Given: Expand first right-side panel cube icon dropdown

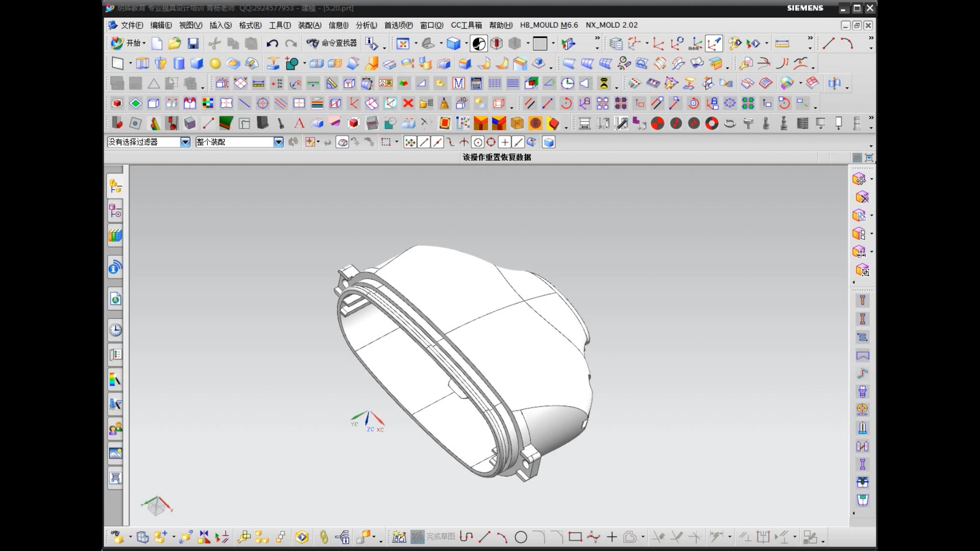Looking at the screenshot, I should pos(871,179).
